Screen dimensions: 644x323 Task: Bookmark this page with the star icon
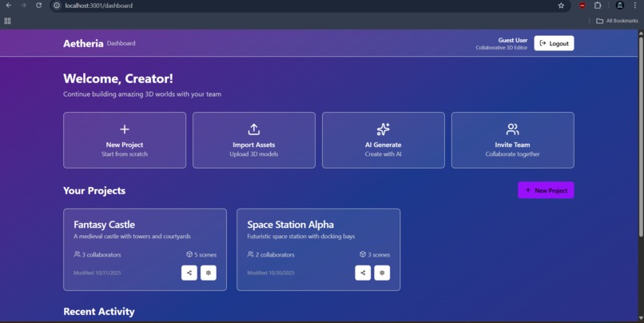[x=561, y=6]
